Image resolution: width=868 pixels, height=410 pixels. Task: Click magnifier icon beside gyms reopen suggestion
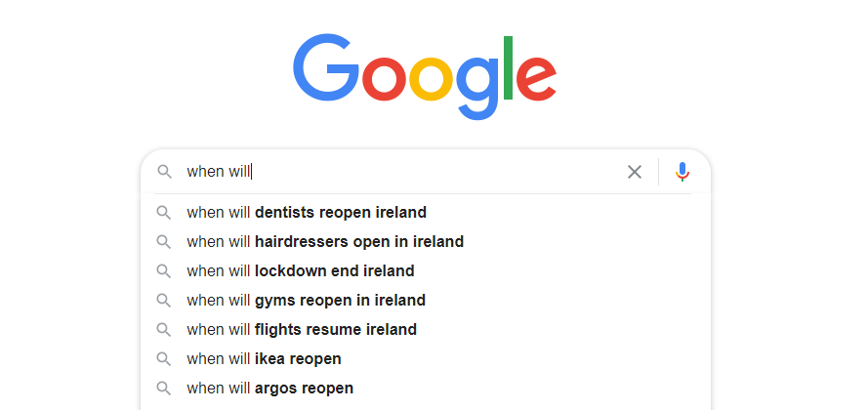pos(163,301)
